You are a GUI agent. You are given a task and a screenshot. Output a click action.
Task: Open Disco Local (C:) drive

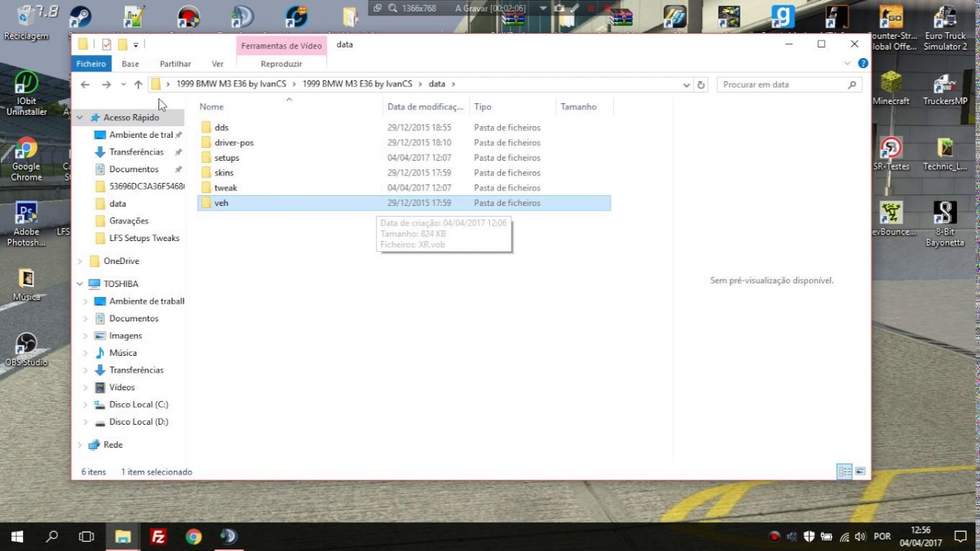pyautogui.click(x=138, y=405)
